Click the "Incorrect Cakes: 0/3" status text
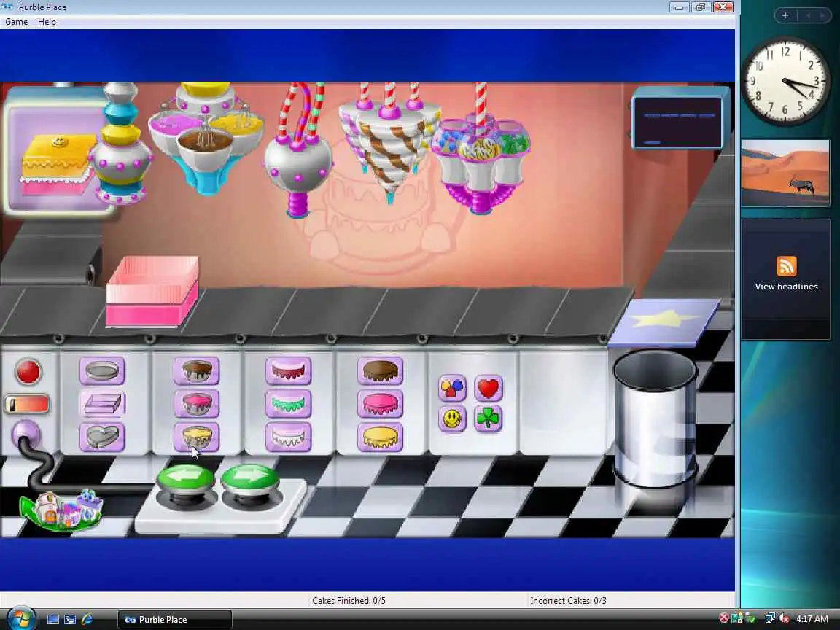Image resolution: width=840 pixels, height=630 pixels. 569,601
